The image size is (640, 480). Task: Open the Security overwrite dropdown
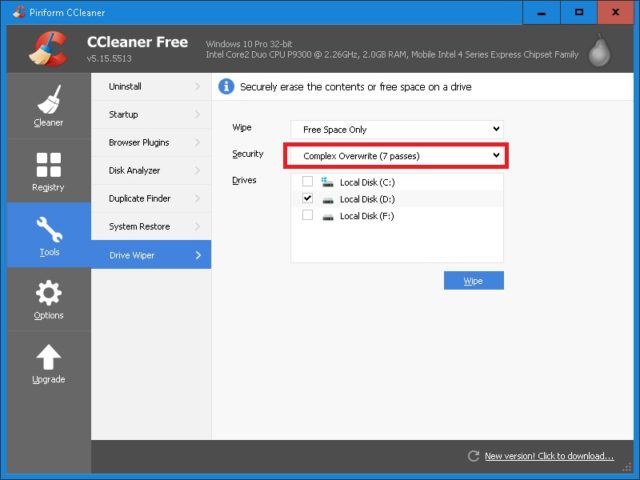(x=397, y=156)
